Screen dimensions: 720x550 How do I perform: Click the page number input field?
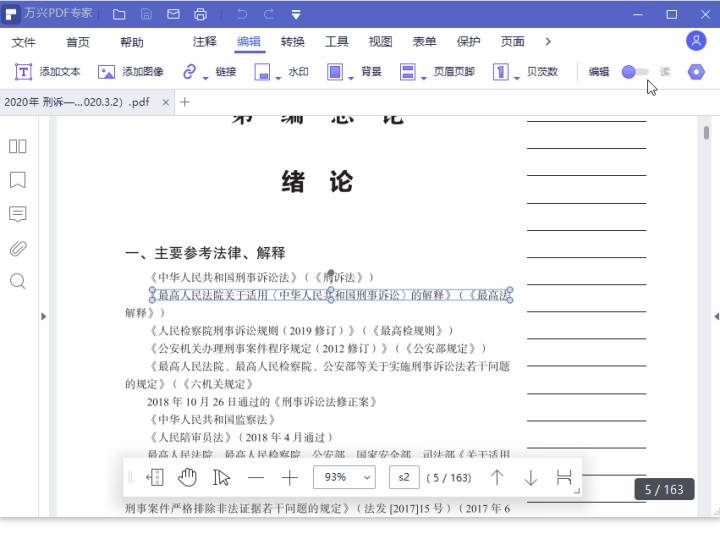tap(404, 477)
